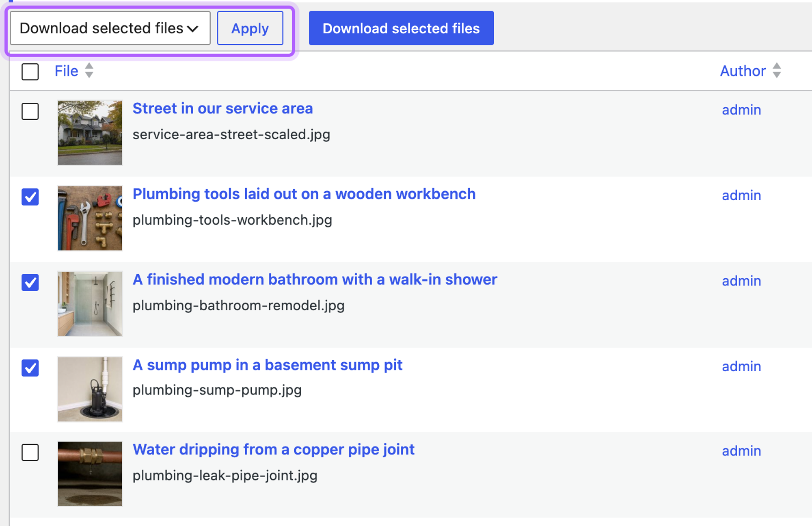Check the Street in our service area checkbox
812x526 pixels.
[x=30, y=111]
